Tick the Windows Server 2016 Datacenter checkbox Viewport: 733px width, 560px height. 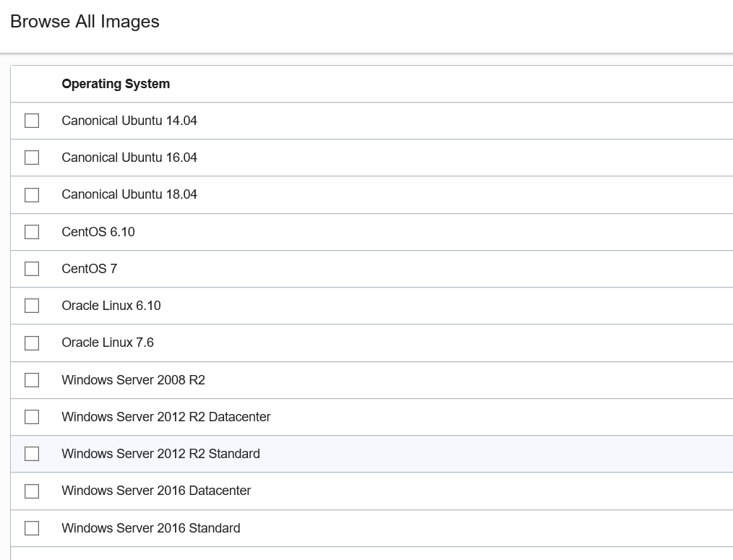click(32, 491)
